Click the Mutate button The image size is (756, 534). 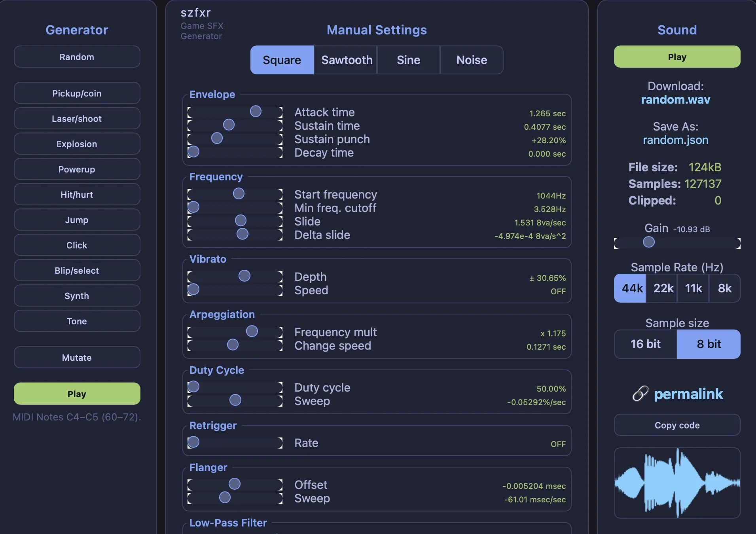pos(77,357)
